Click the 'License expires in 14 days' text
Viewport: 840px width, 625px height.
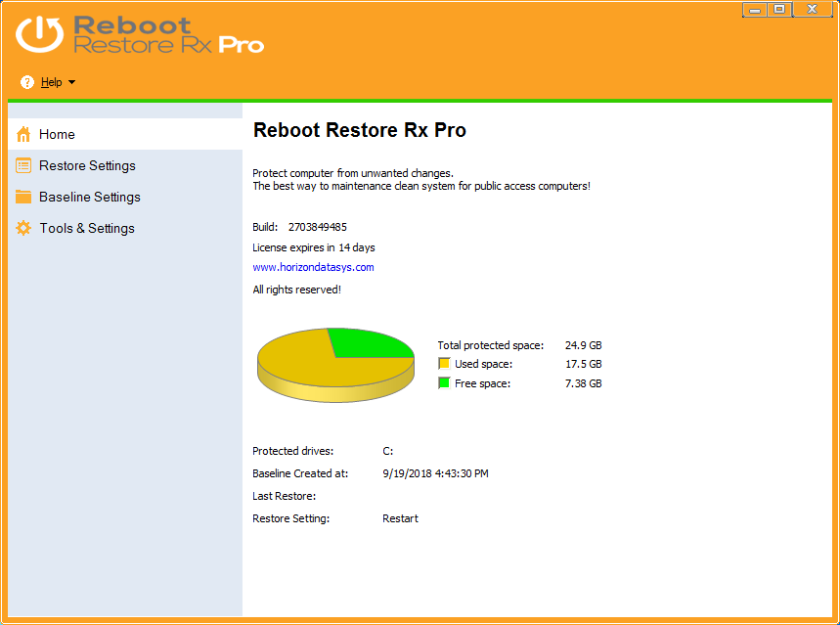tap(314, 247)
